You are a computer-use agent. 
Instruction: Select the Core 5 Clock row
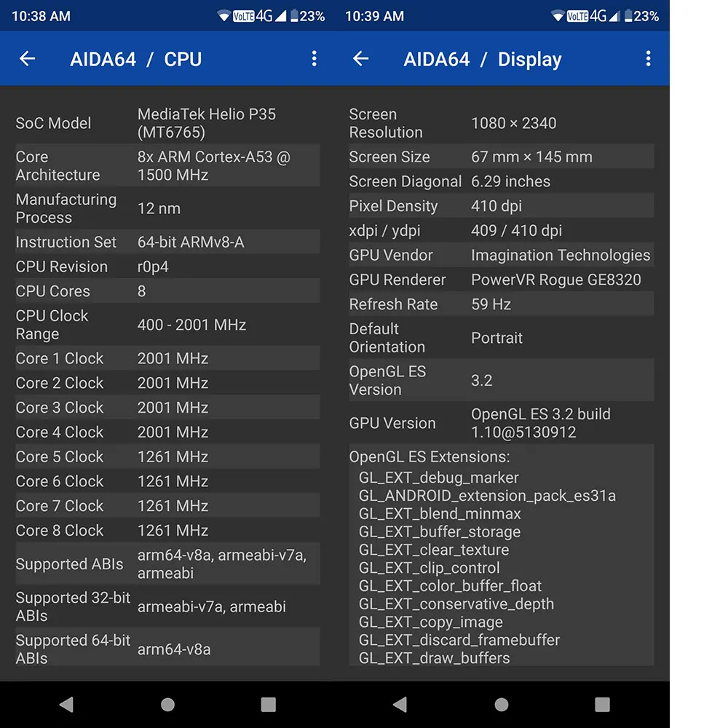(x=167, y=456)
